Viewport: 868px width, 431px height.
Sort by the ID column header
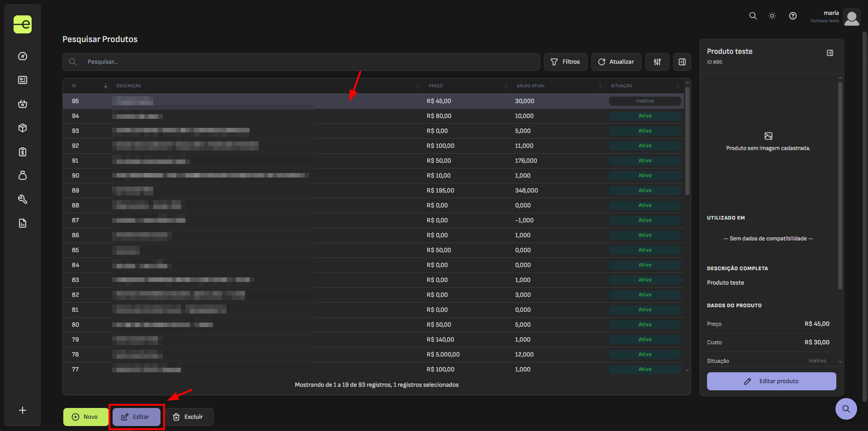87,86
